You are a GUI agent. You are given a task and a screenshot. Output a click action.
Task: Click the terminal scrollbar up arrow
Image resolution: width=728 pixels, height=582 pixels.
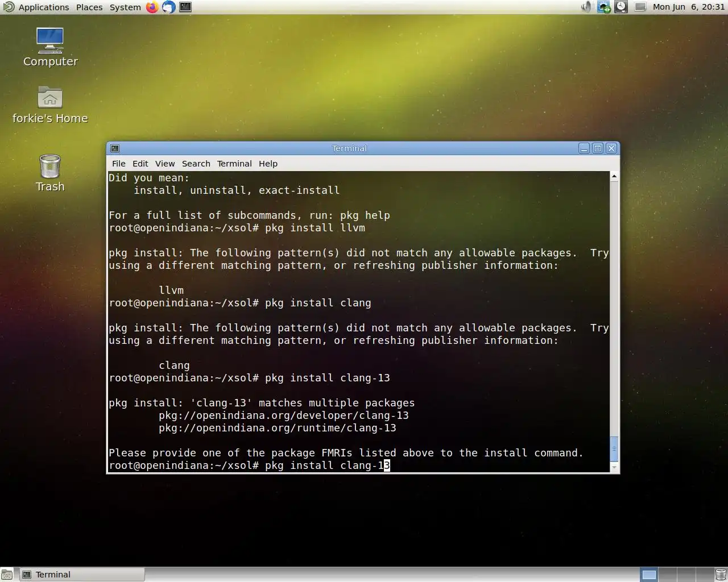614,176
